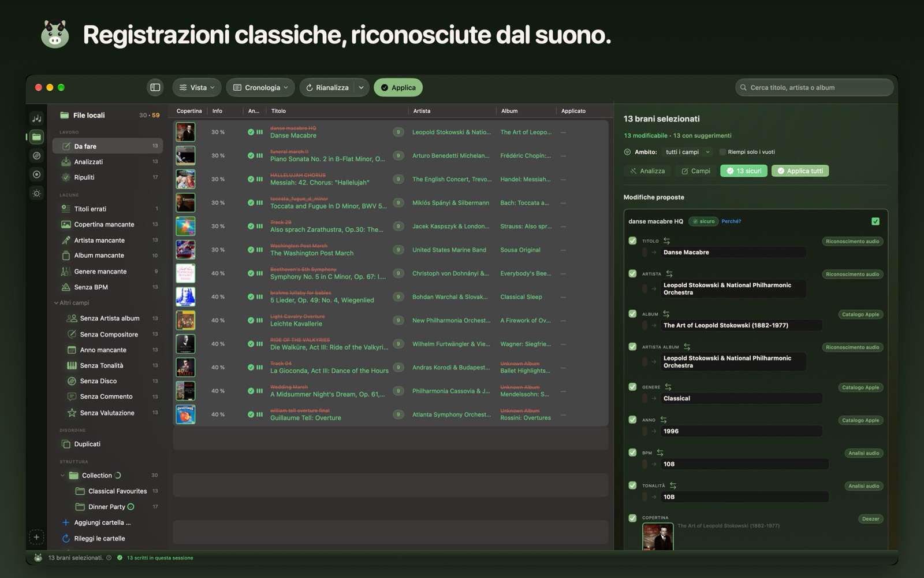Show the Titoli errati filter
This screenshot has width=924, height=578.
(x=107, y=209)
